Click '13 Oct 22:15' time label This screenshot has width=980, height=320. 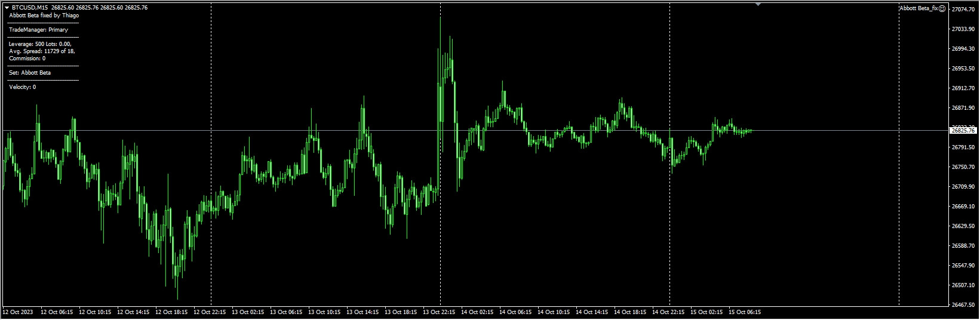pyautogui.click(x=439, y=312)
